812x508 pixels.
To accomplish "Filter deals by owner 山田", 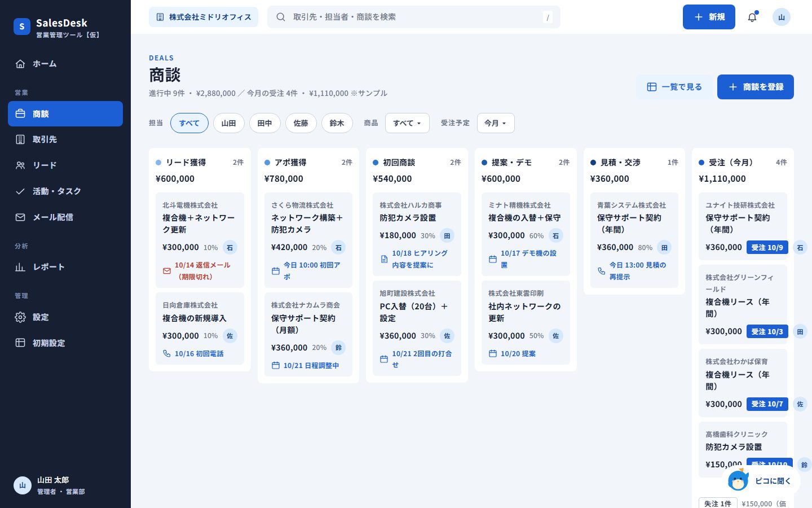I will (229, 123).
